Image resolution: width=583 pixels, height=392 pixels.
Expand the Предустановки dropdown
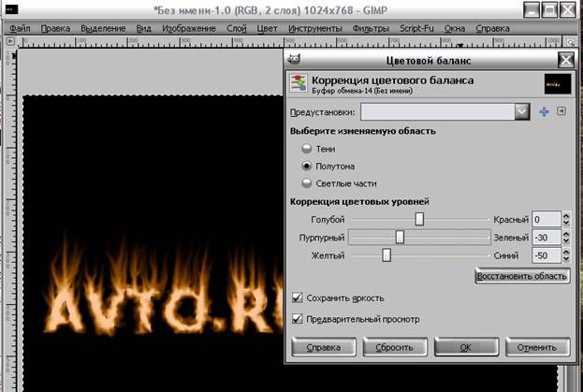click(x=522, y=111)
